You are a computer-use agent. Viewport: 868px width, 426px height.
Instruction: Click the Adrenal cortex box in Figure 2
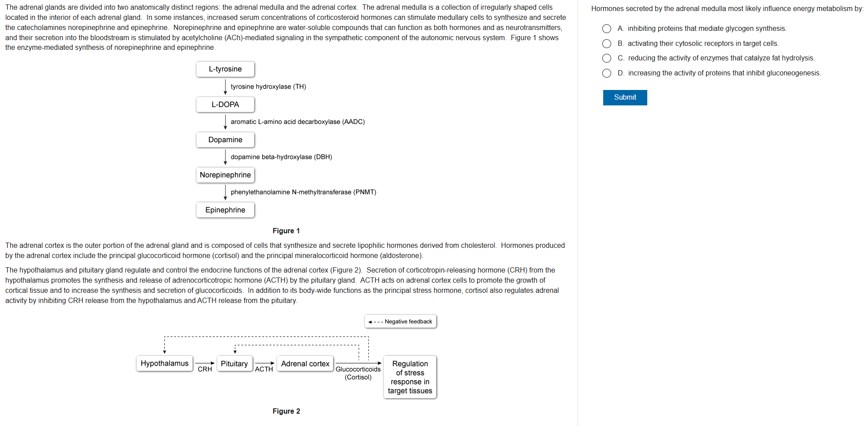pyautogui.click(x=305, y=364)
